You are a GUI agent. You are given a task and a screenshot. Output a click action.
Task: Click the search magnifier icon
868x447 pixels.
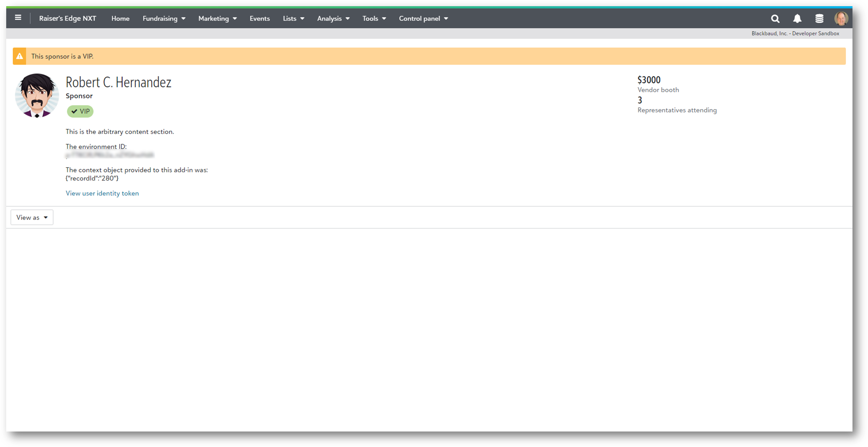[x=775, y=19]
